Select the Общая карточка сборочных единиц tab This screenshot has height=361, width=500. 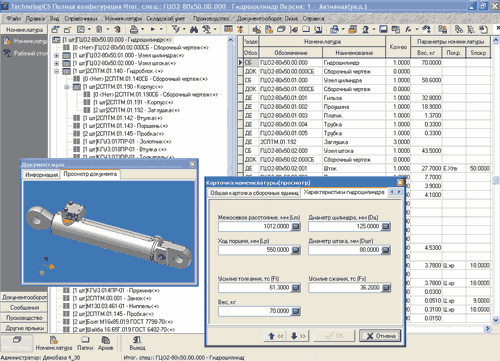(254, 193)
